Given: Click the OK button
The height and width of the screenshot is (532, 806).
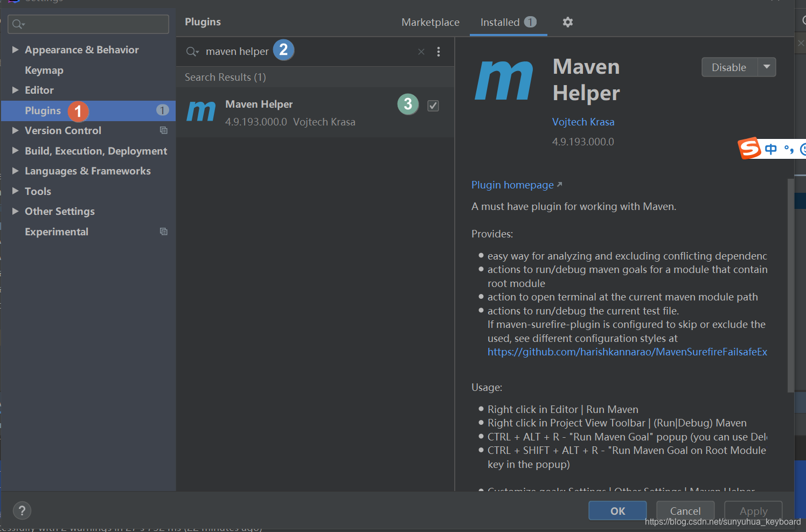Looking at the screenshot, I should click(x=617, y=510).
